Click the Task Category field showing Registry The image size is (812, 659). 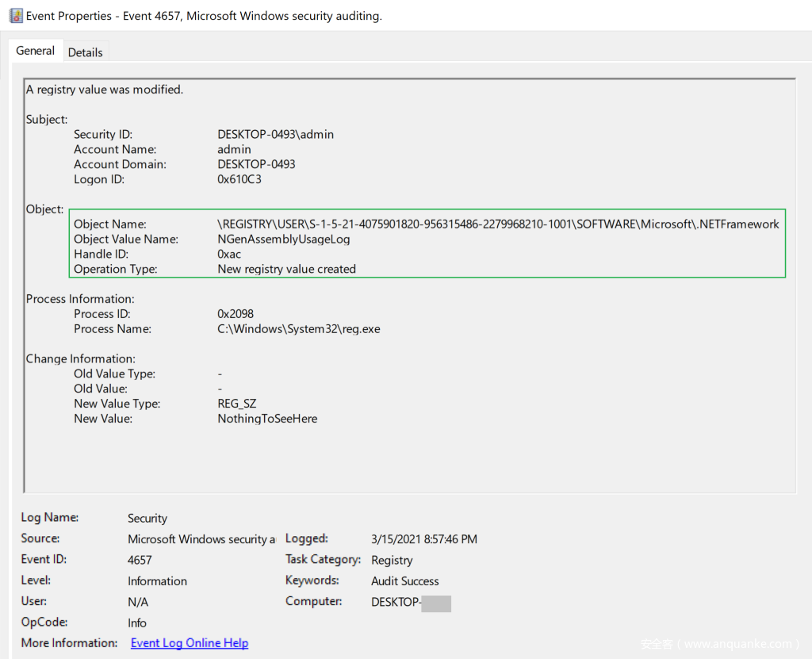point(392,560)
